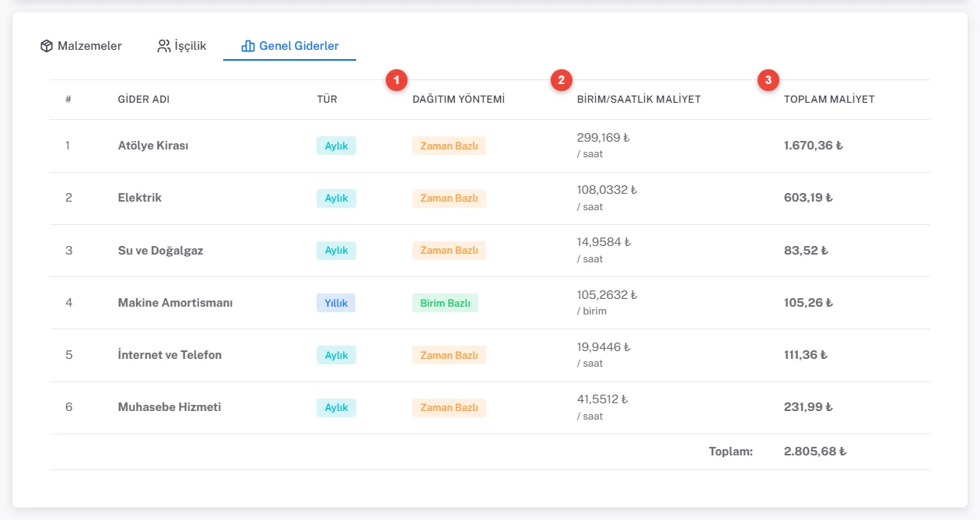
Task: Select the Makine Amortismanı expense name
Action: (x=175, y=303)
